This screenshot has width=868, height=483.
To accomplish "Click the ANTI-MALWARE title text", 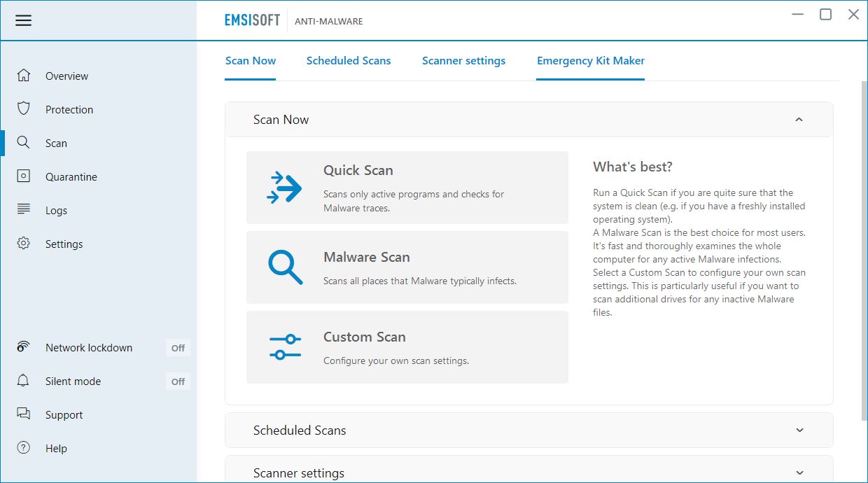I will (x=328, y=21).
